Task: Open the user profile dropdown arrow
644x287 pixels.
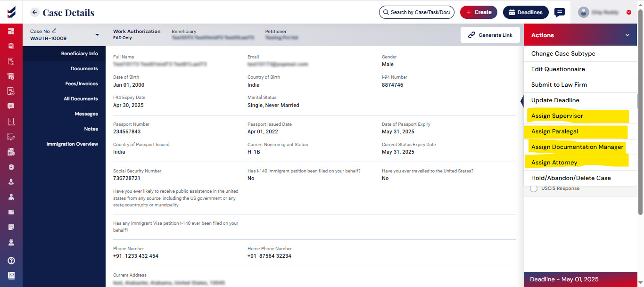Action: click(x=629, y=12)
